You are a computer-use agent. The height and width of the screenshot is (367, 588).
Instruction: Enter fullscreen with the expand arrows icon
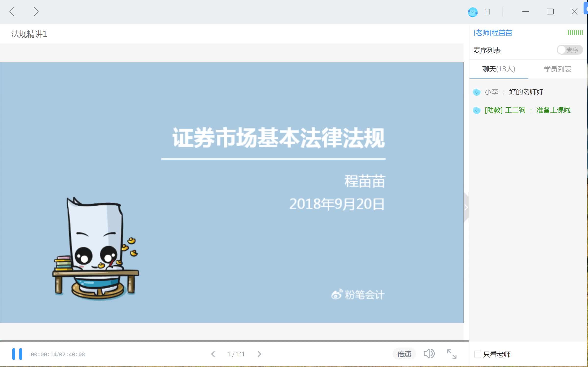point(452,354)
